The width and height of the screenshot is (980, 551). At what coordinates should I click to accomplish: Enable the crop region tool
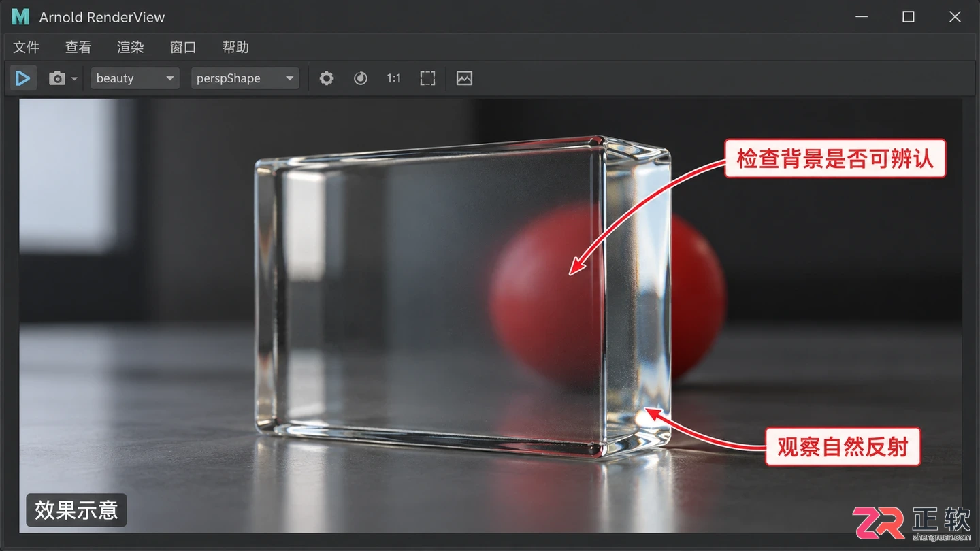point(427,78)
